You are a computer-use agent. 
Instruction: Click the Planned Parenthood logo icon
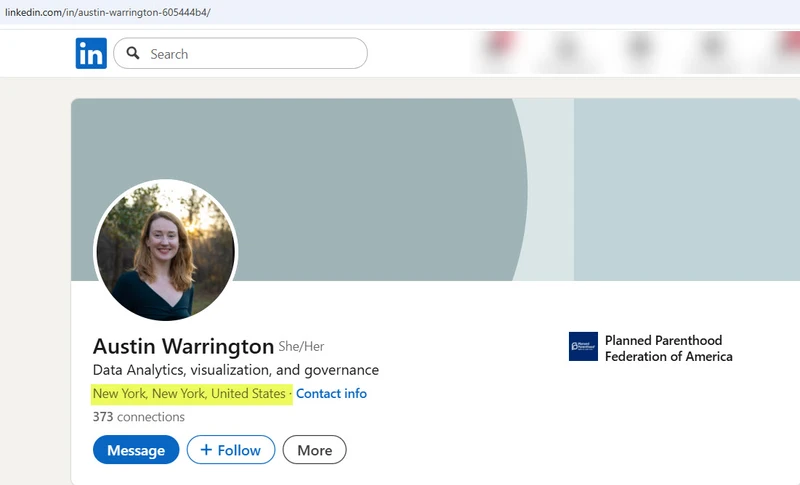point(583,347)
